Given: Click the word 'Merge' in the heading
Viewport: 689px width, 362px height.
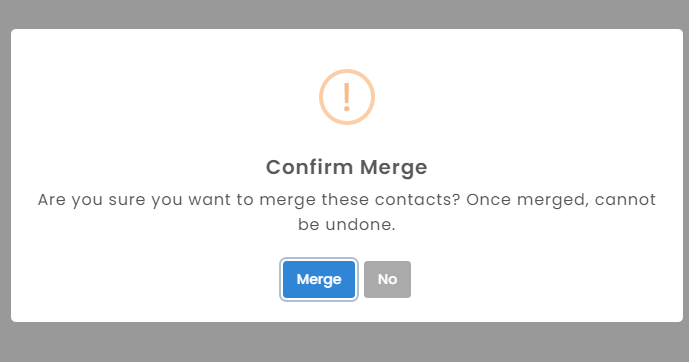Looking at the screenshot, I should [393, 168].
